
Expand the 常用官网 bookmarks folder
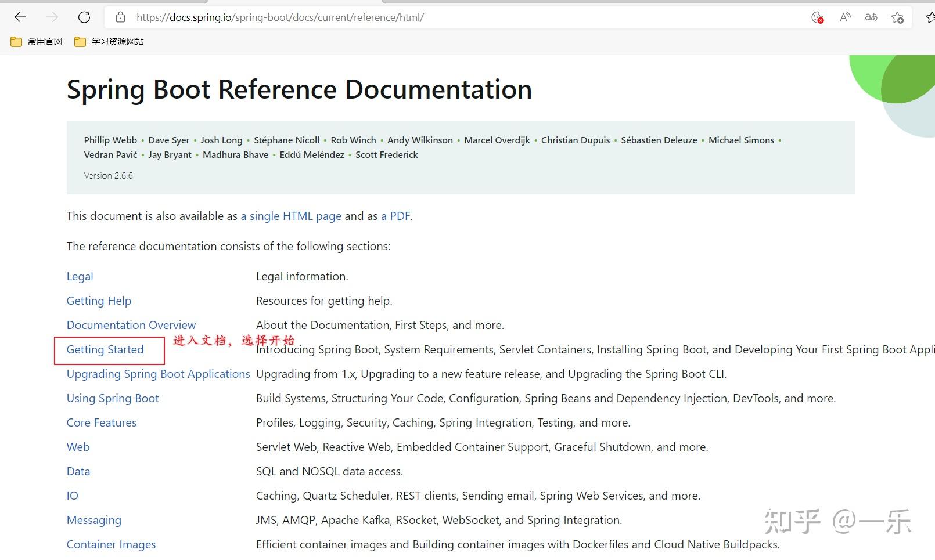37,41
